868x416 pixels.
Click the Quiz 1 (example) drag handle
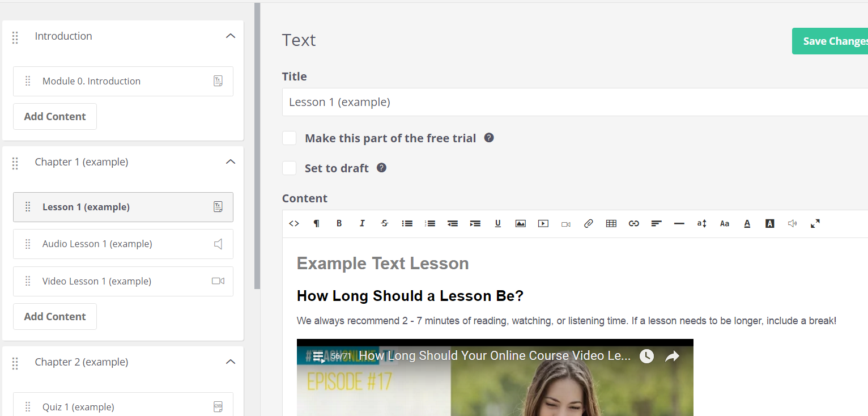(28, 406)
